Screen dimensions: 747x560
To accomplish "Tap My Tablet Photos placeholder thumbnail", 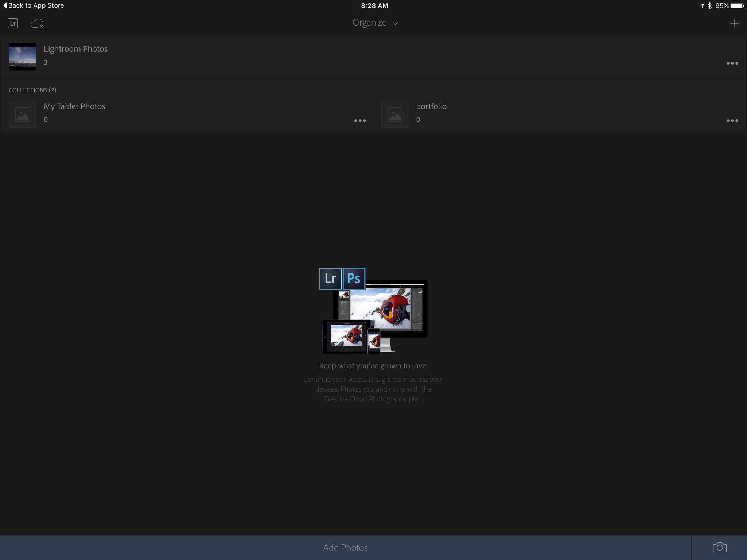I will click(23, 114).
